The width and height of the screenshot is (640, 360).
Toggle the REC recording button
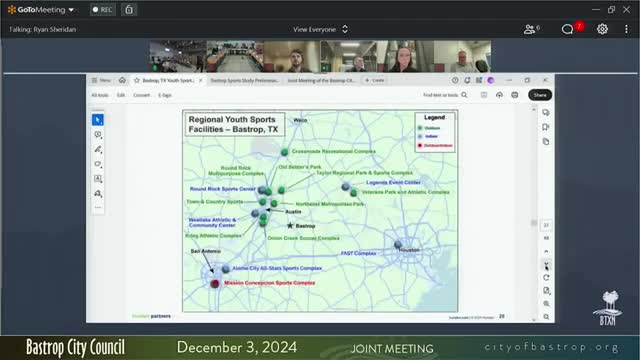103,9
